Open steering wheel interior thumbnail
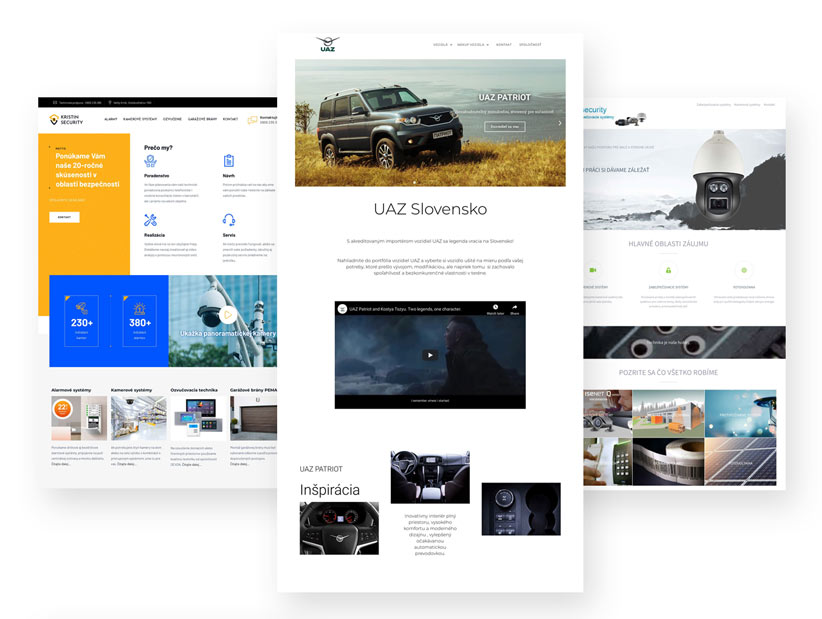822x619 pixels. point(339,528)
